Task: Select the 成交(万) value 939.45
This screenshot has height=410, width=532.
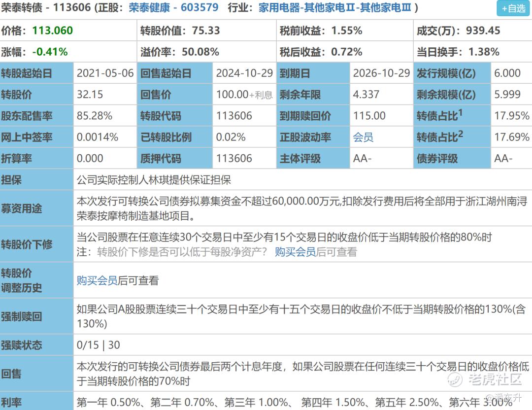Action: pos(483,31)
